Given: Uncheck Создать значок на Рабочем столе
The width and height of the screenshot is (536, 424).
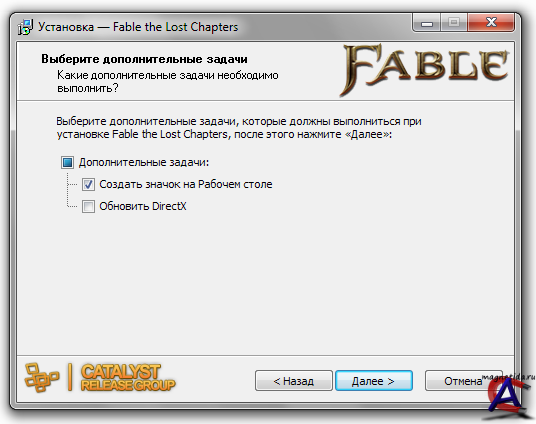Looking at the screenshot, I should click(x=88, y=185).
